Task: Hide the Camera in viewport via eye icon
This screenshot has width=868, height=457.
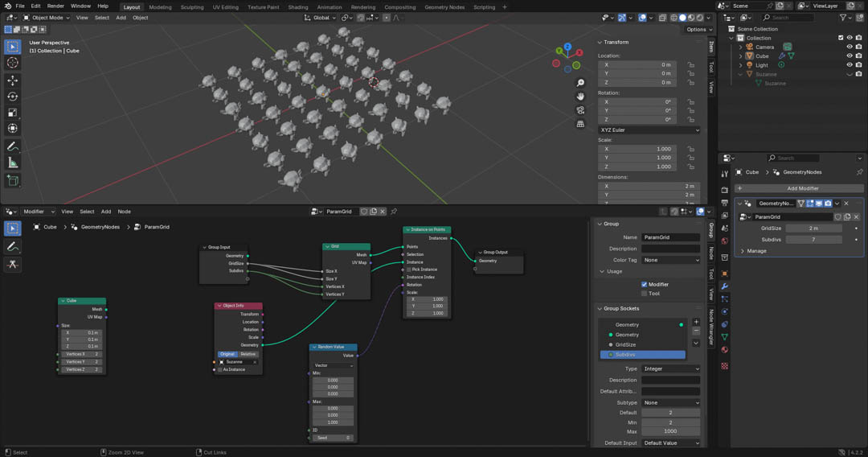Action: (850, 47)
